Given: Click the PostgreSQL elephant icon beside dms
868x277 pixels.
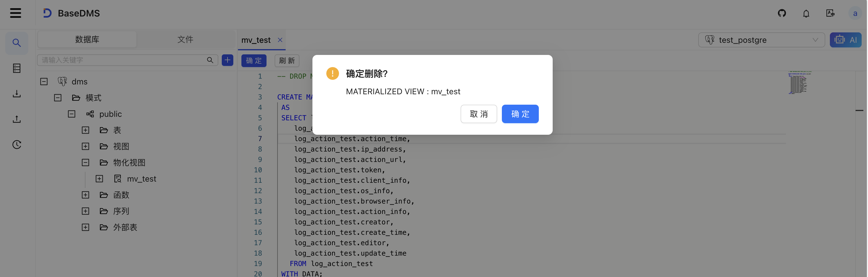Looking at the screenshot, I should click(62, 81).
